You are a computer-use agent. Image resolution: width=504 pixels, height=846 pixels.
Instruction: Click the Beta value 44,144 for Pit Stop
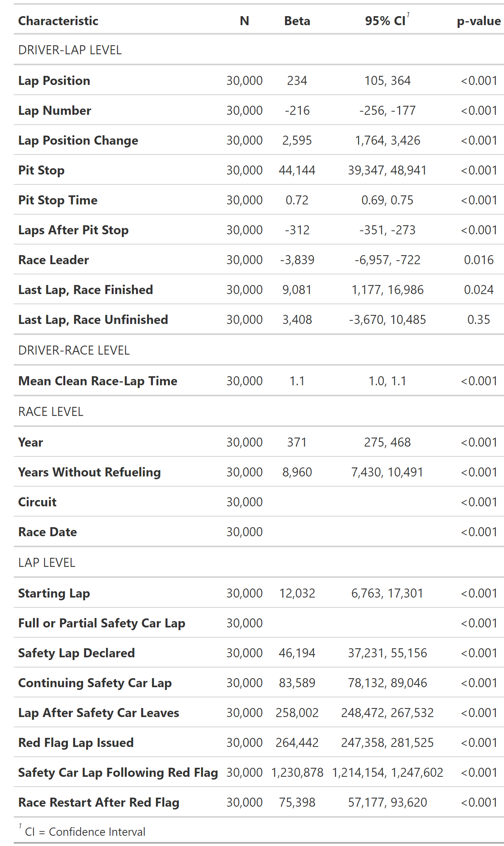point(297,170)
